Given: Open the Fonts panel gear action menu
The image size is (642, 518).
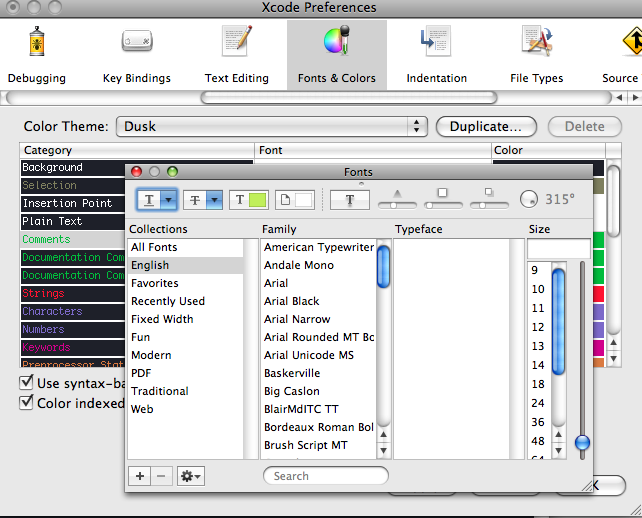Looking at the screenshot, I should pos(191,476).
